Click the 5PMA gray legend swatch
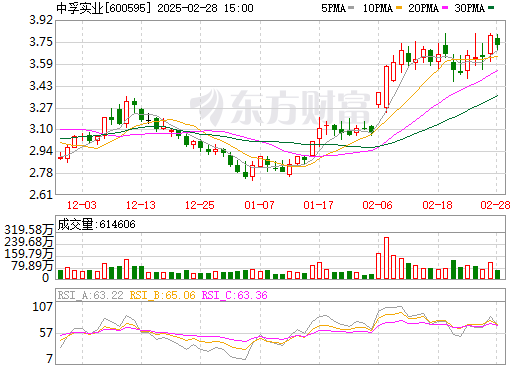The image size is (520, 365). 351,7
